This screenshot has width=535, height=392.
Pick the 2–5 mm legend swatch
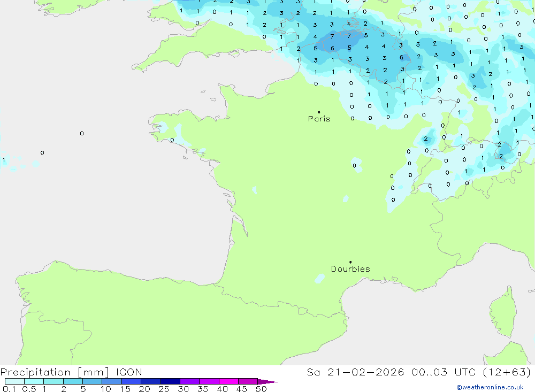(73, 381)
